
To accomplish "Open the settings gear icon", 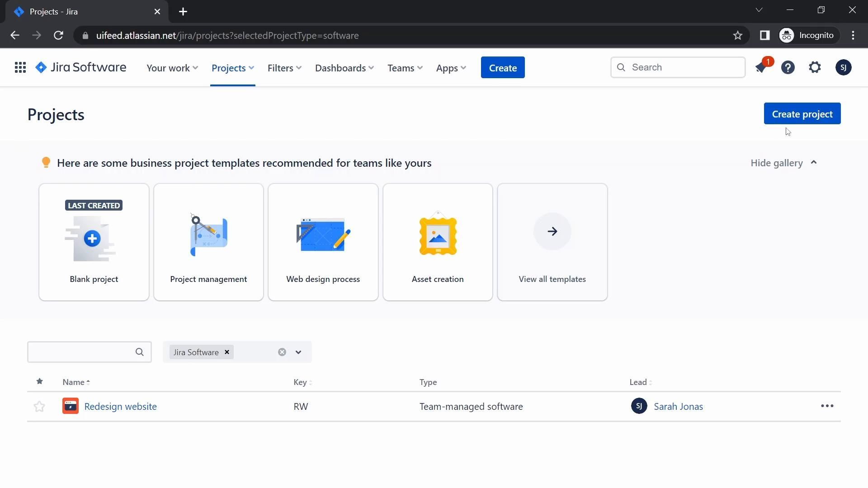I will point(815,68).
